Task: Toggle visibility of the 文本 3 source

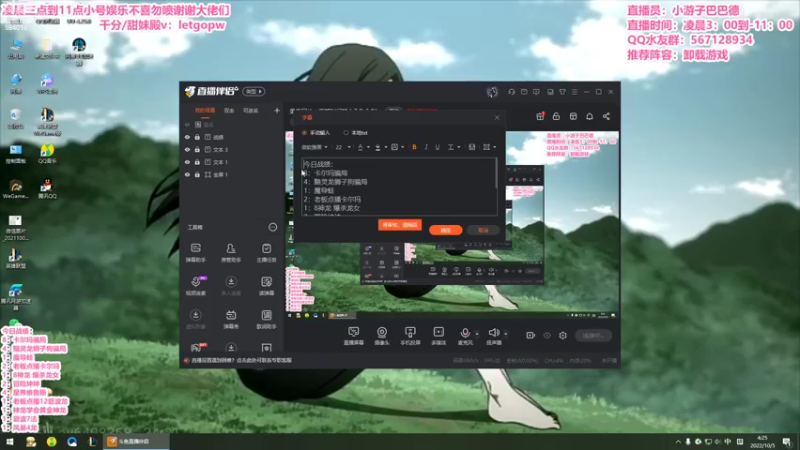Action: (187, 149)
